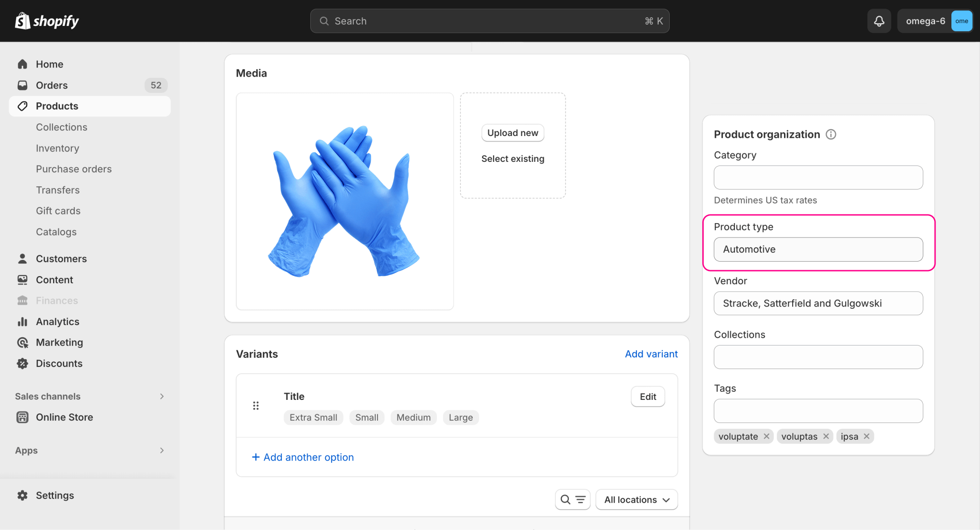This screenshot has width=980, height=530.
Task: Select Inventory in the Products submenu
Action: [58, 148]
